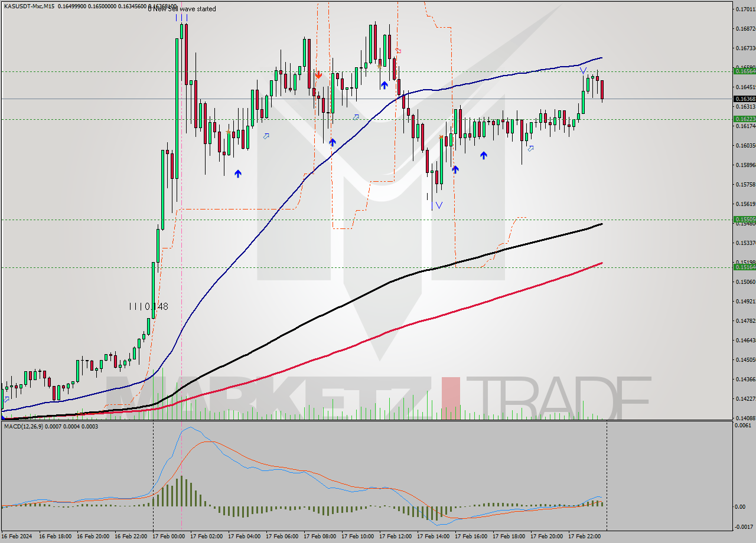The height and width of the screenshot is (543, 756).
Task: Click the 0.14227 price axis label
Action: click(x=745, y=399)
